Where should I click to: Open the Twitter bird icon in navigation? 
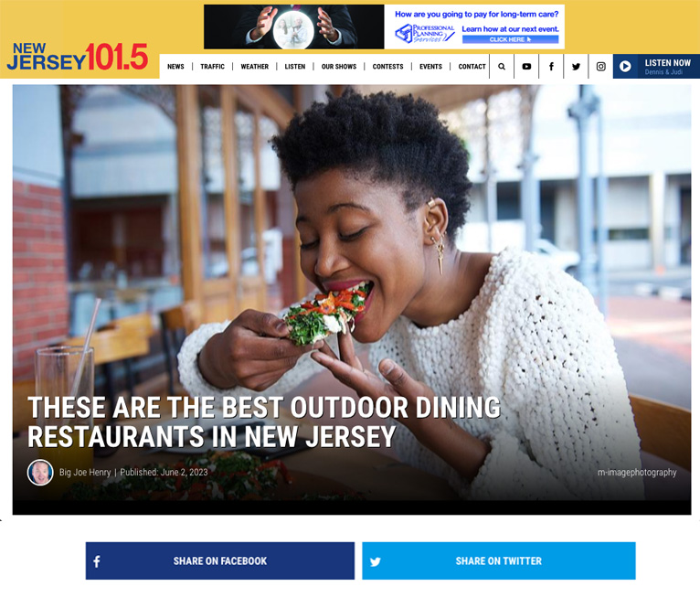[x=576, y=67]
